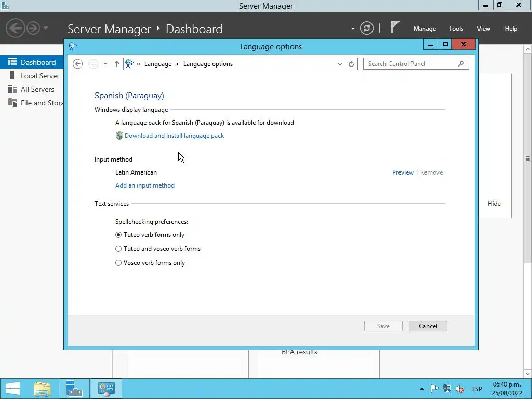This screenshot has width=532, height=399.
Task: Minimize the Language options window
Action: tap(431, 44)
